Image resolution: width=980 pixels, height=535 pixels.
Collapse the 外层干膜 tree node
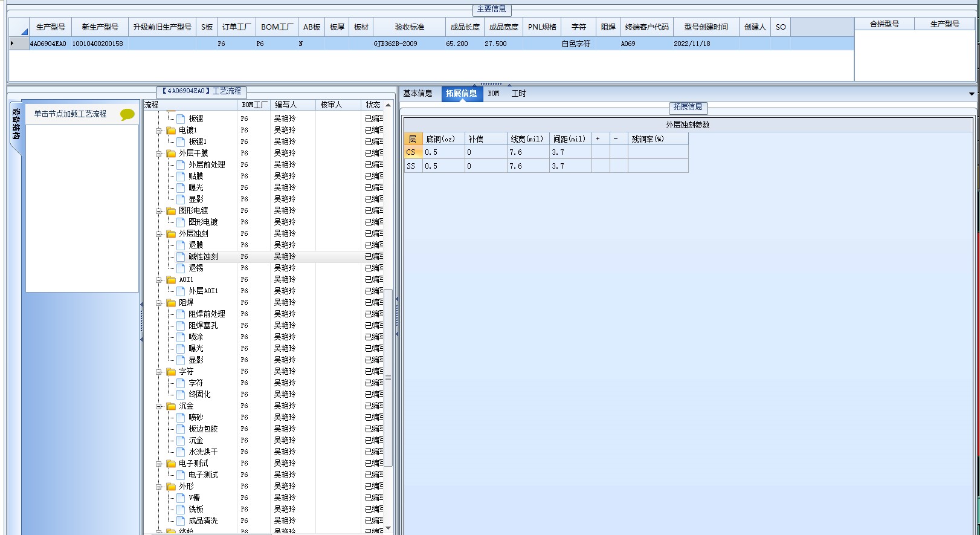click(160, 154)
